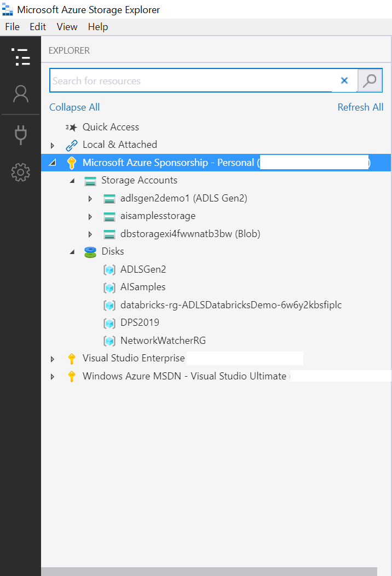Select the ADLSGen2 disk group text
392x576 pixels.
tap(143, 269)
